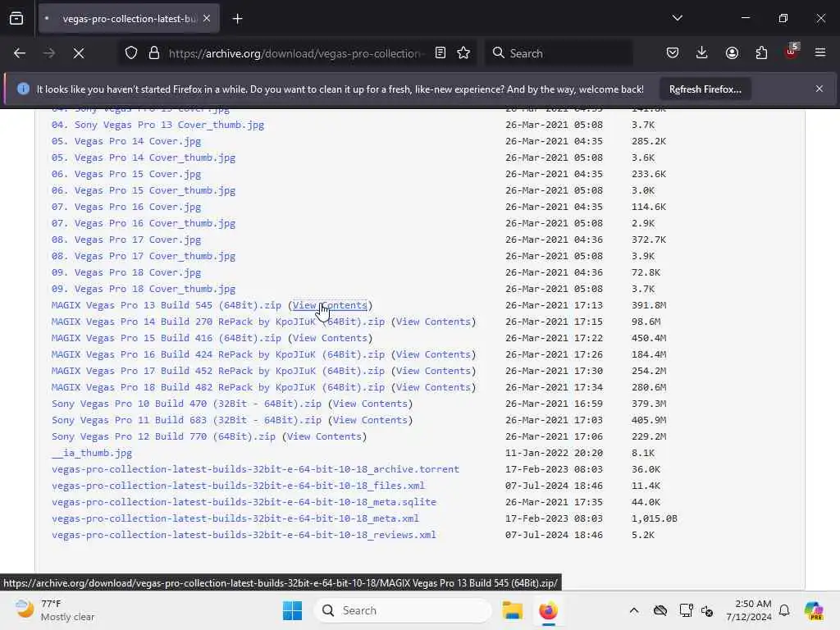
Task: Open the clock showing 2:50 AM
Action: pos(749,610)
